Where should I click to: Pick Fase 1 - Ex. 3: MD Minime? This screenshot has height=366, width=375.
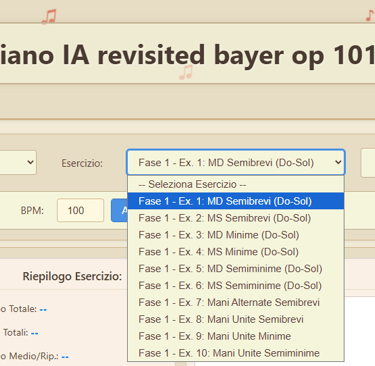[x=236, y=235]
